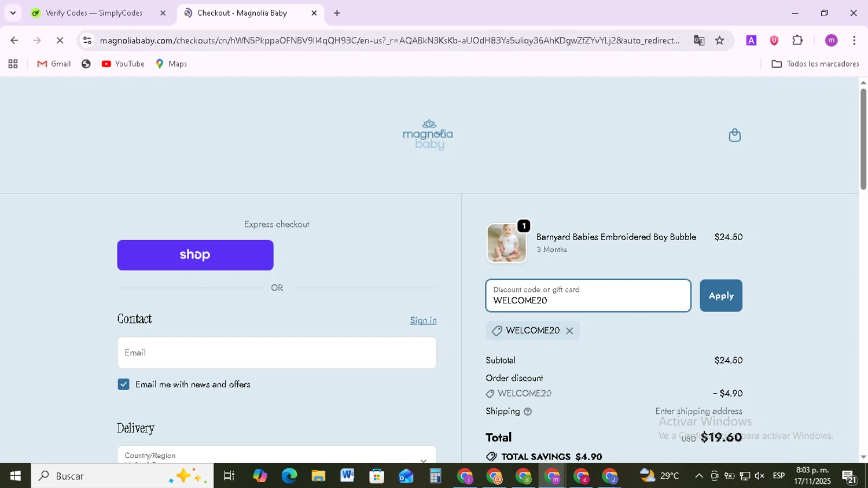This screenshot has width=868, height=488.
Task: Go back to previous page
Action: pyautogui.click(x=14, y=41)
